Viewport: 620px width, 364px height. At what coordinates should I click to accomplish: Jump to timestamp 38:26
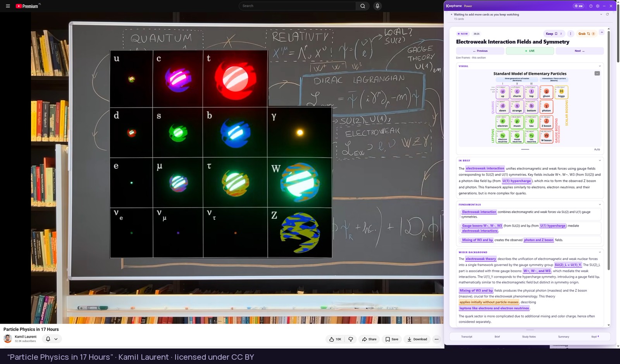(476, 34)
